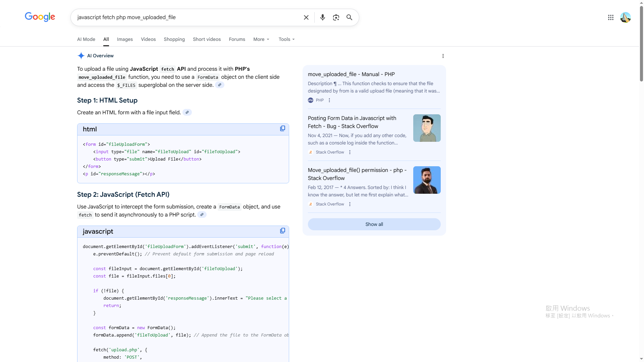Image resolution: width=644 pixels, height=362 pixels.
Task: Open AI Overview three-dot options menu
Action: click(443, 56)
